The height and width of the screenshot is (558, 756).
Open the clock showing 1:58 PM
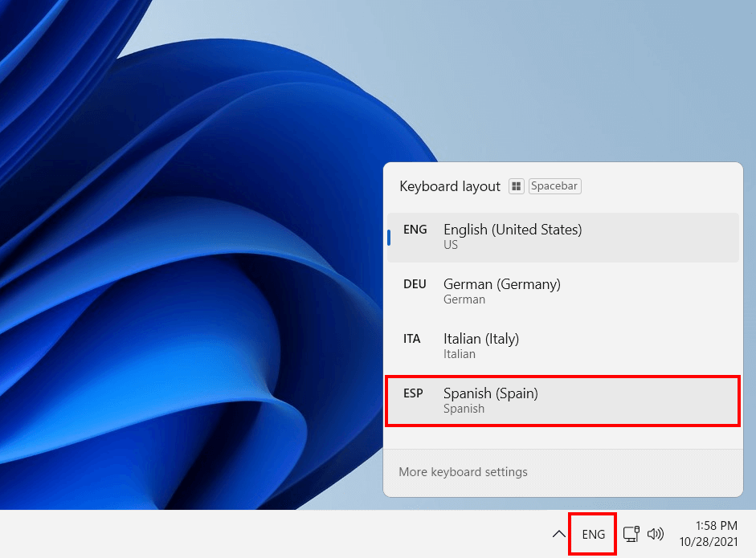713,526
